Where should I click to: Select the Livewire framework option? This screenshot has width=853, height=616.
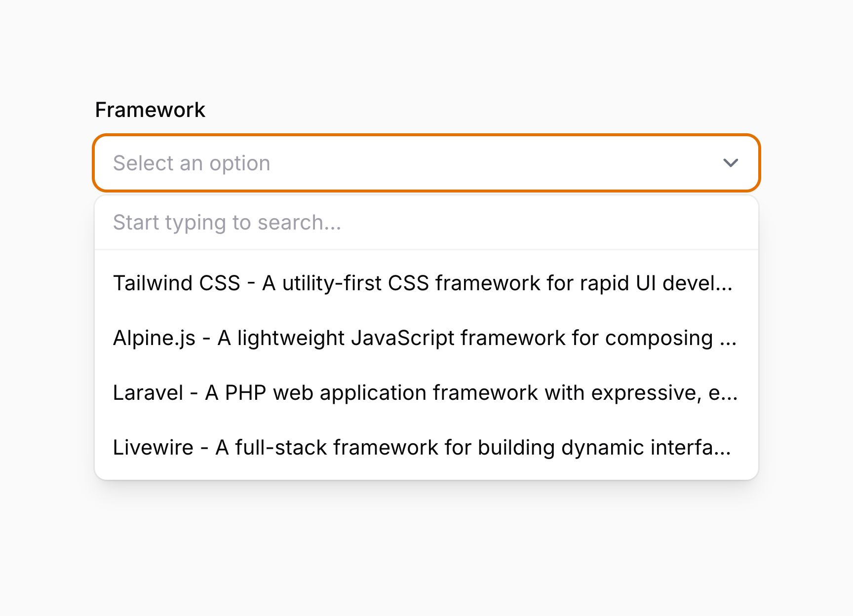click(x=426, y=448)
